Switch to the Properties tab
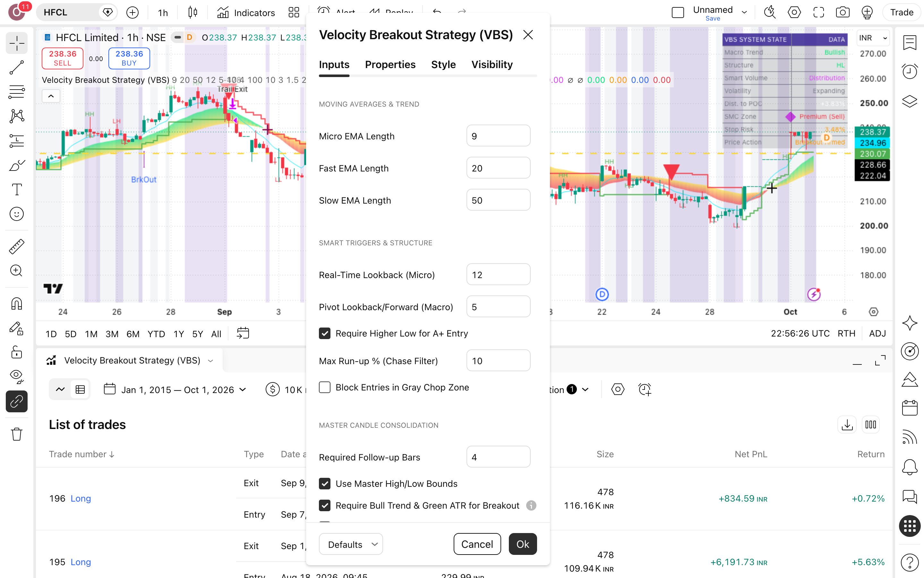The width and height of the screenshot is (924, 578). pyautogui.click(x=390, y=65)
